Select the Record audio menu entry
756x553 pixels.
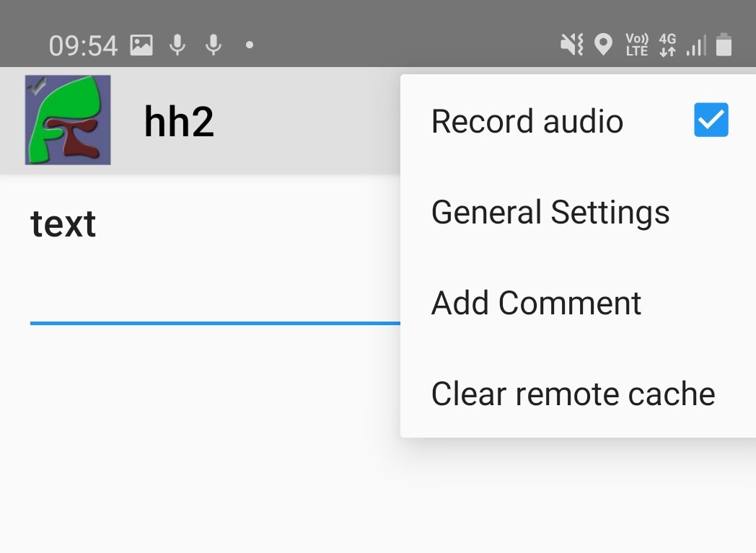[527, 121]
